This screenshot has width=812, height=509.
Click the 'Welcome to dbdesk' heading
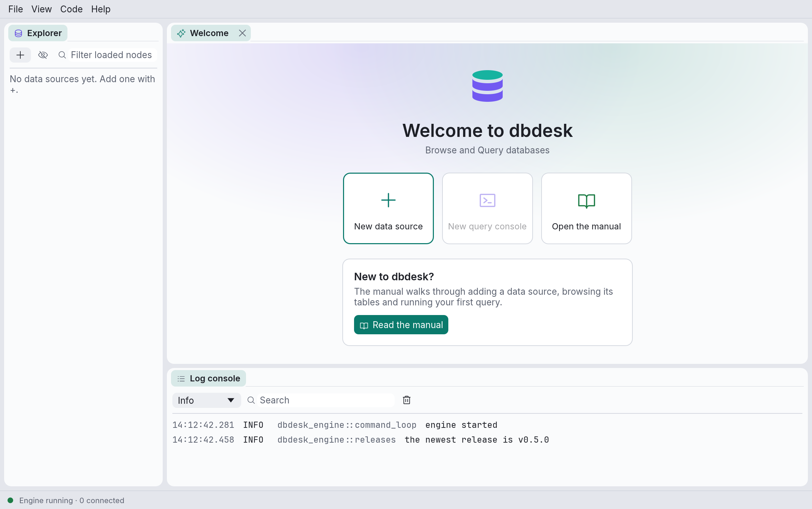[x=488, y=131]
